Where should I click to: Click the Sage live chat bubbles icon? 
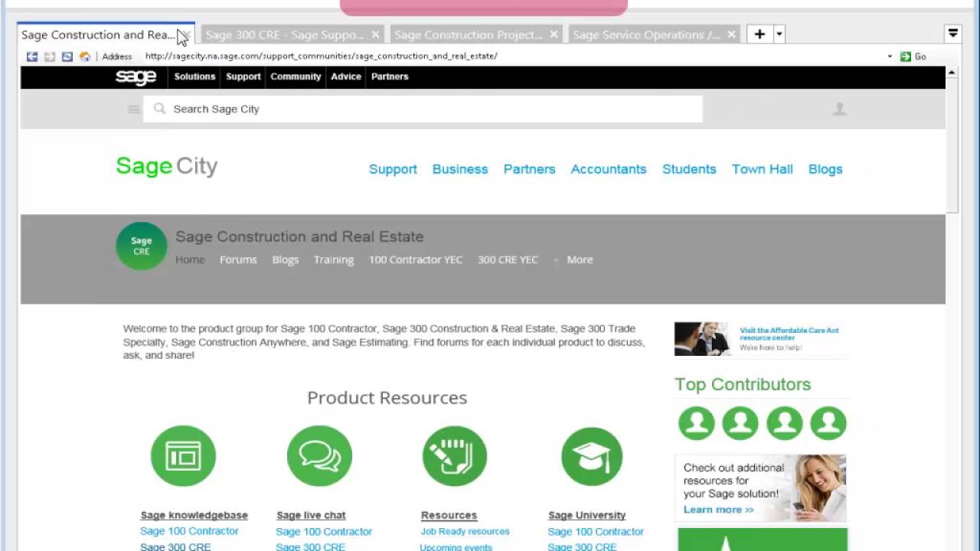tap(319, 456)
